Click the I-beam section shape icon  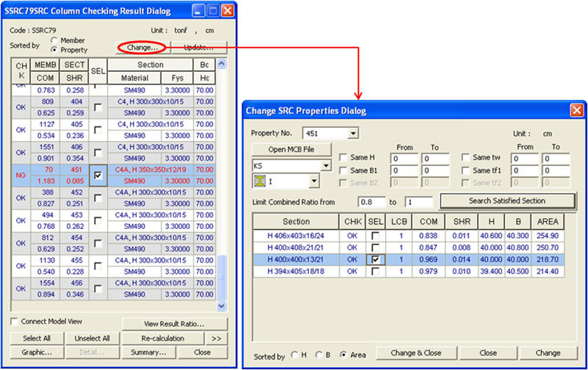click(259, 181)
